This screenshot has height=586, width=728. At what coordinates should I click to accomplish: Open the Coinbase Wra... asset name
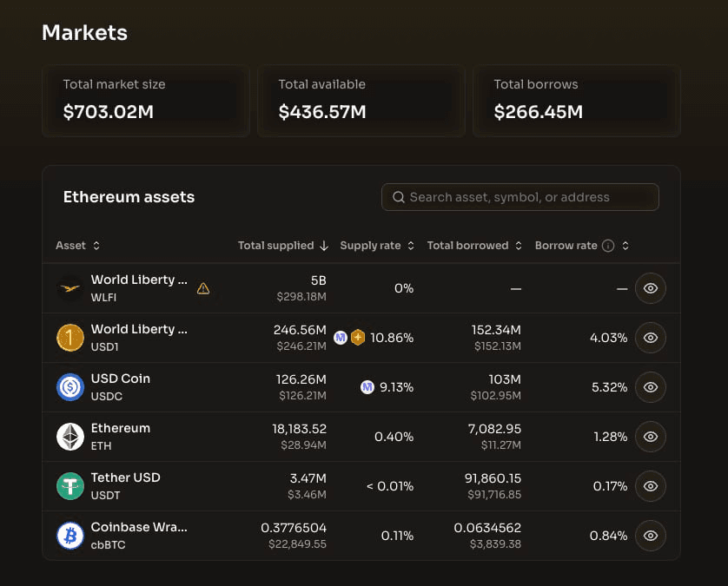(x=139, y=527)
